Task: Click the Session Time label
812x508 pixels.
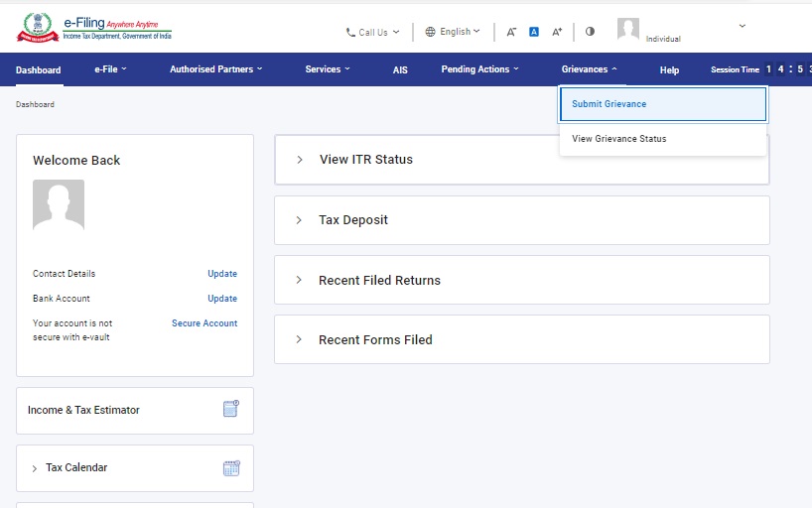Action: pos(735,69)
